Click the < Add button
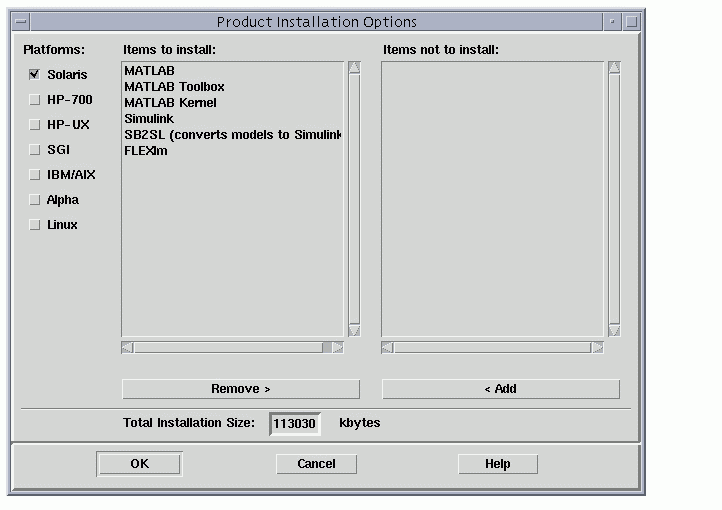 501,389
